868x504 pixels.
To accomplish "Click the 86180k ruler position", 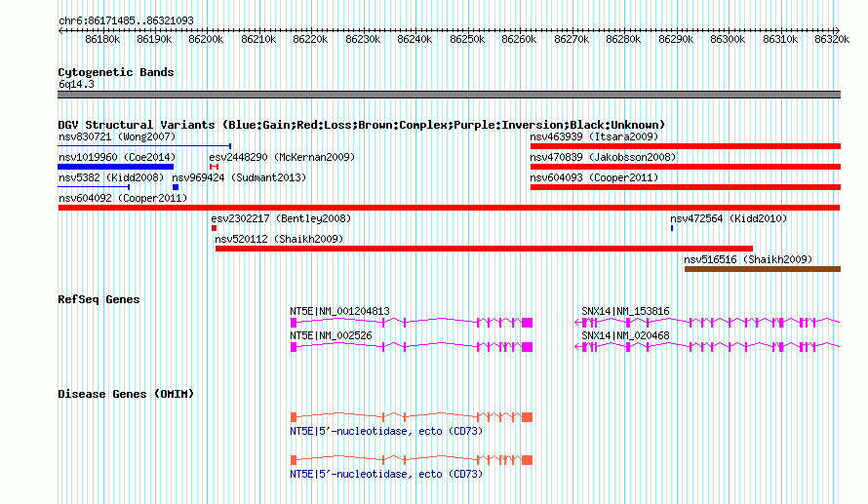I will [x=102, y=39].
